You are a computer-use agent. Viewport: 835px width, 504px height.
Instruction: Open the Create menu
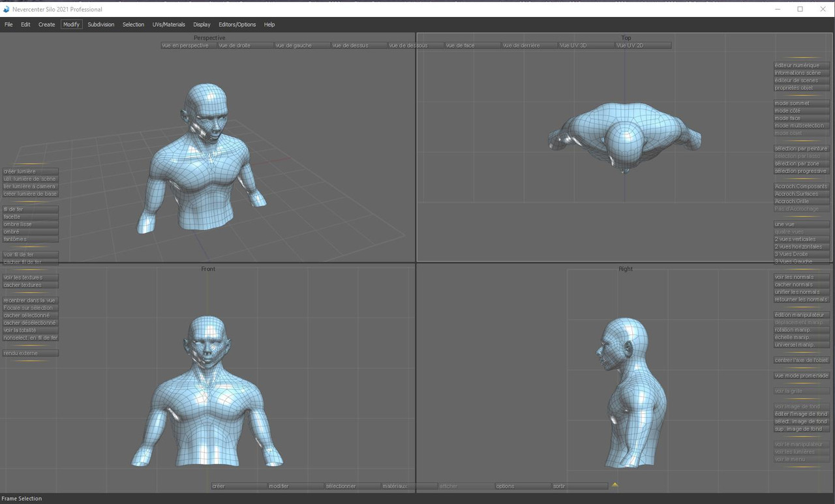46,25
